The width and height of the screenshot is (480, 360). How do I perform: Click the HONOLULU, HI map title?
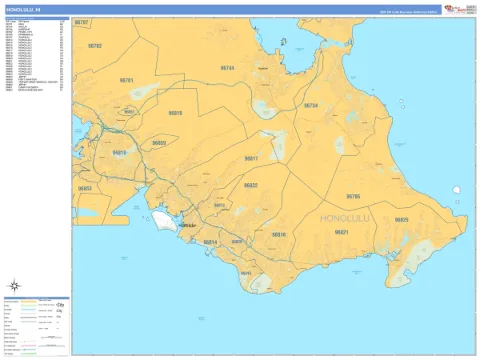tap(23, 10)
